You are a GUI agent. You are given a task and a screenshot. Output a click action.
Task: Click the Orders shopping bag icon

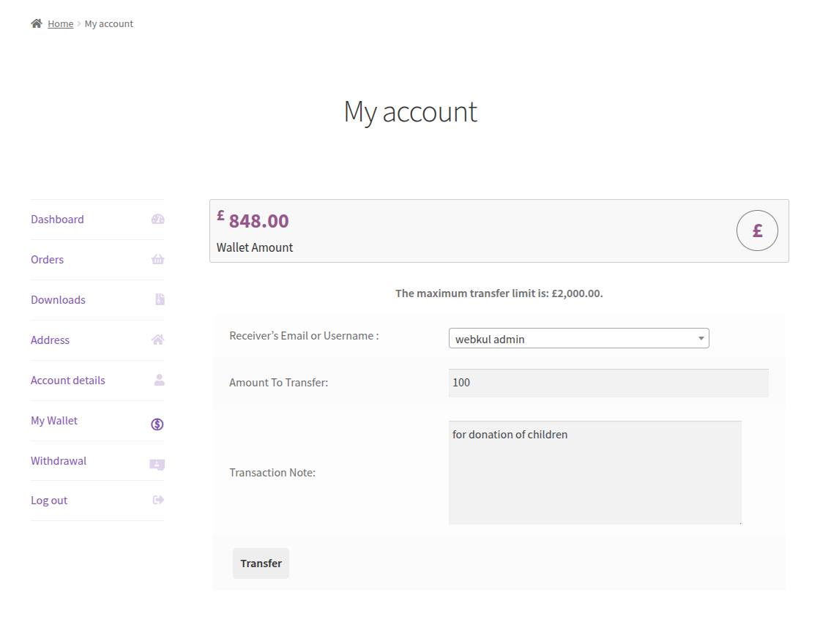157,259
